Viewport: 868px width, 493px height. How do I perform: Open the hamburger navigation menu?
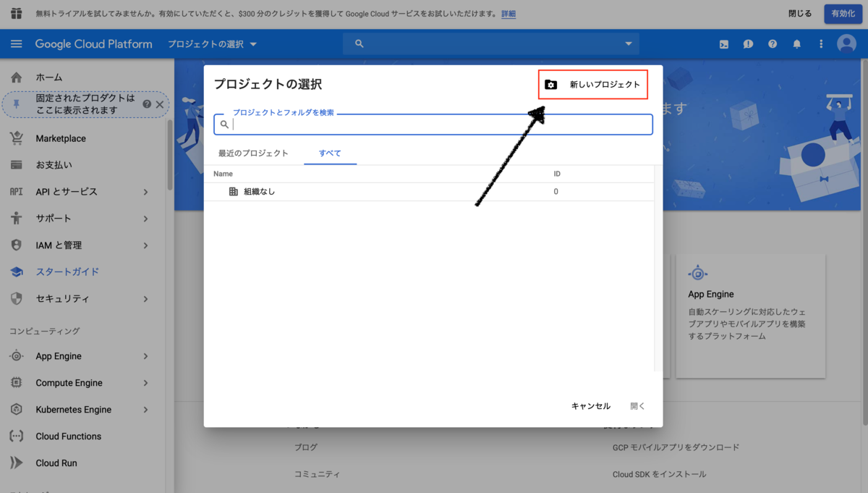(16, 44)
